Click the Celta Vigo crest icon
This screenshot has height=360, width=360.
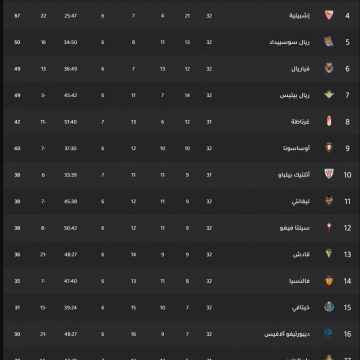(329, 227)
